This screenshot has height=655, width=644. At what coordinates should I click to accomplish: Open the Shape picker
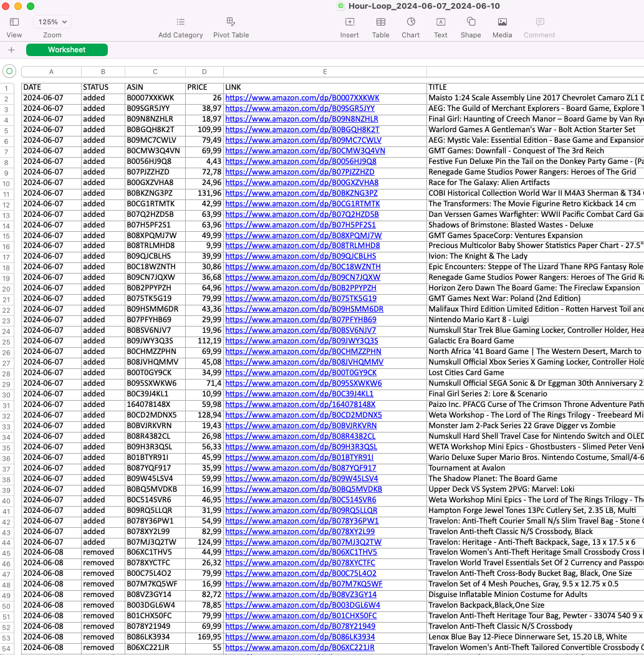pyautogui.click(x=471, y=21)
